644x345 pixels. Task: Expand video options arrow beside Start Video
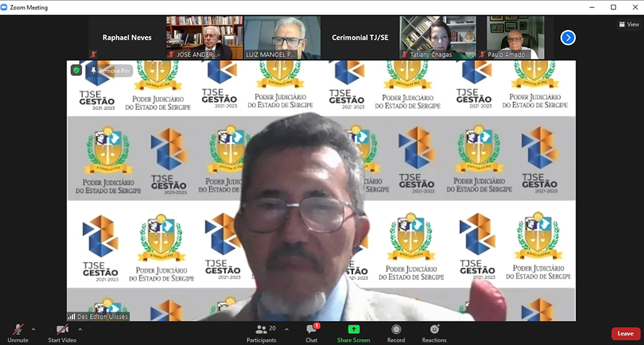[x=80, y=329]
